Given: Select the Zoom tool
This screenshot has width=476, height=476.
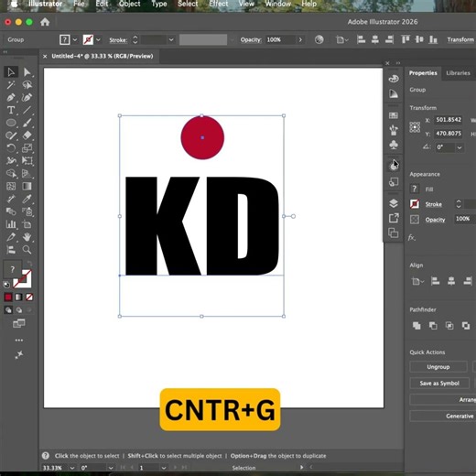Looking at the screenshot, I should (x=27, y=250).
